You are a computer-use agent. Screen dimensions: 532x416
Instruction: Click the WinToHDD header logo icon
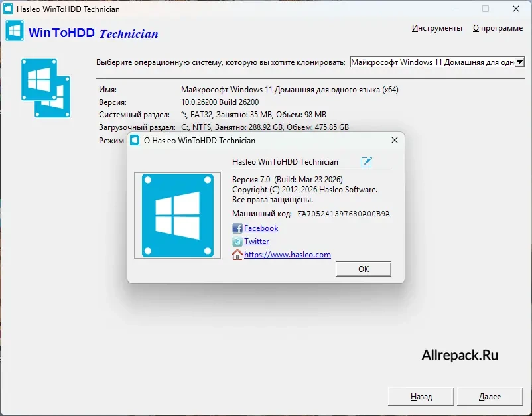point(15,31)
